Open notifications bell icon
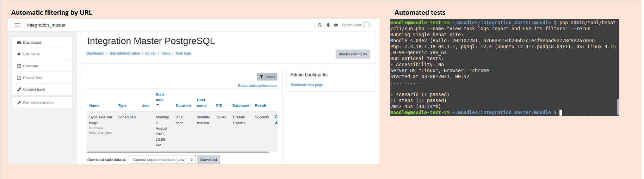The height and width of the screenshot is (179, 644). [x=328, y=25]
